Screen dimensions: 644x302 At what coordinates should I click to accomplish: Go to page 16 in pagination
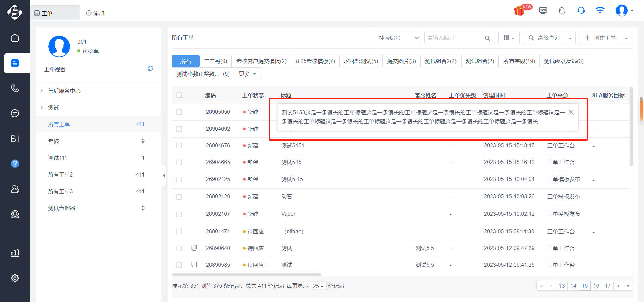click(x=596, y=286)
